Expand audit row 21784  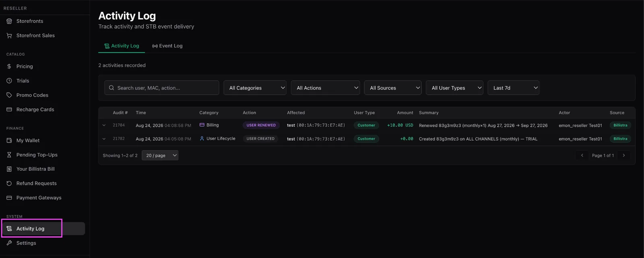104,125
